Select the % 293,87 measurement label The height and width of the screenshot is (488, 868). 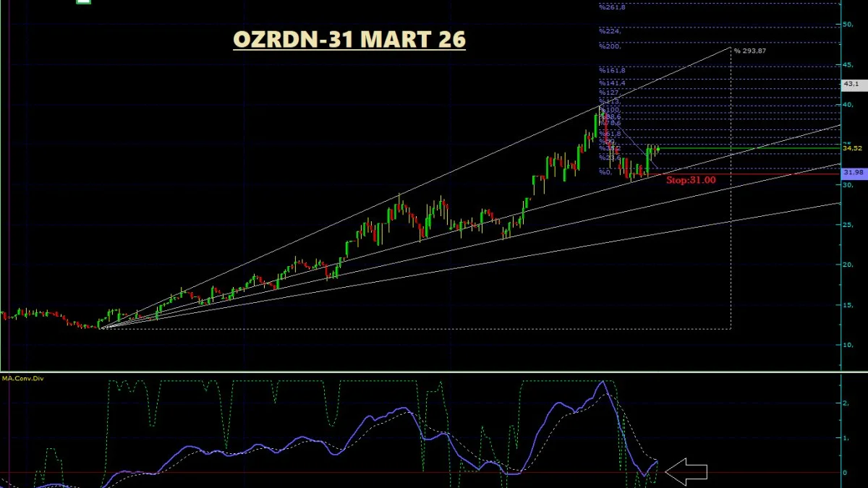pyautogui.click(x=751, y=51)
